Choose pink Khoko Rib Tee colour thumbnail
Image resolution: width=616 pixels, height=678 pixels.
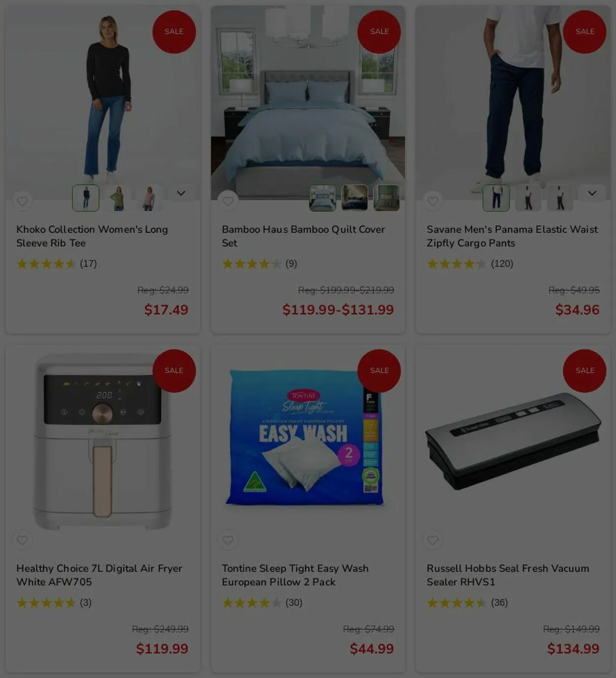[x=148, y=198]
